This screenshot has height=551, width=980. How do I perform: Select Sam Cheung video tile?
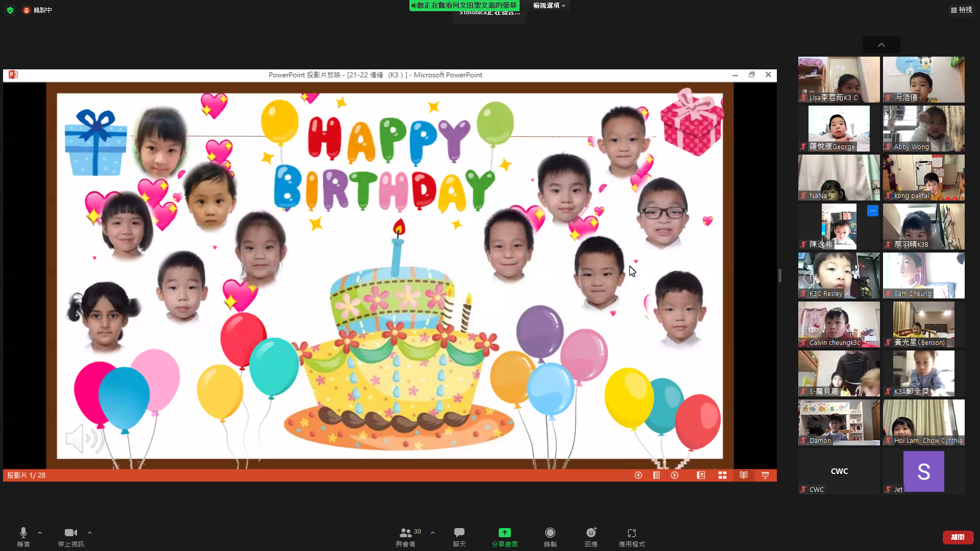[x=924, y=275]
